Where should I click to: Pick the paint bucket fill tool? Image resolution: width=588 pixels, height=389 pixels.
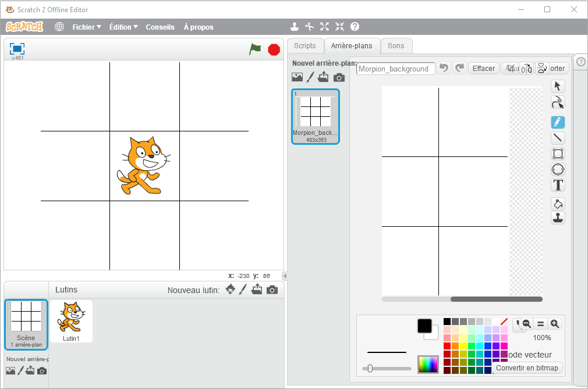(558, 204)
